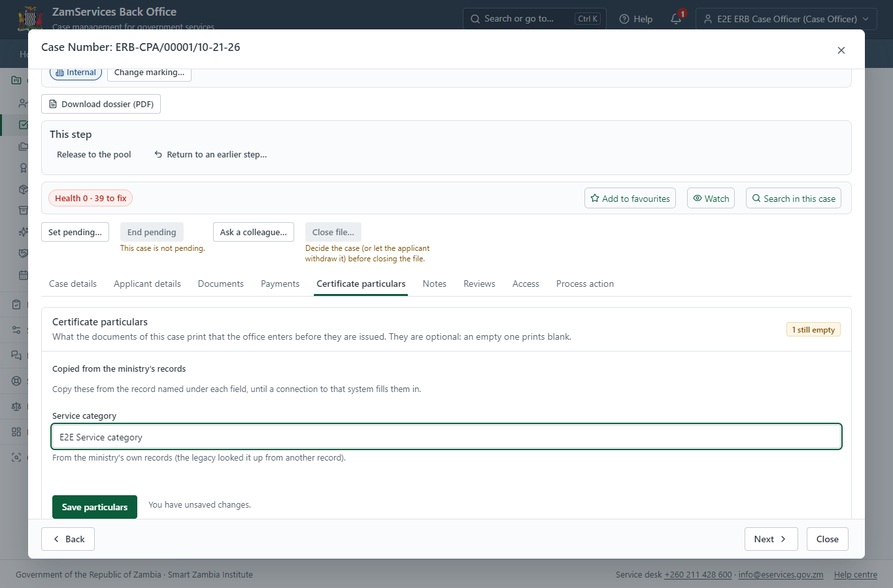Switch to the Case details tab
893x588 pixels.
point(73,284)
